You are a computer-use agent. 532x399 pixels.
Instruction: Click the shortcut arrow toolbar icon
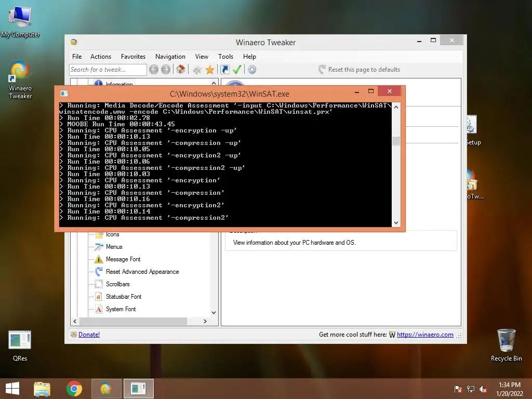click(x=224, y=70)
